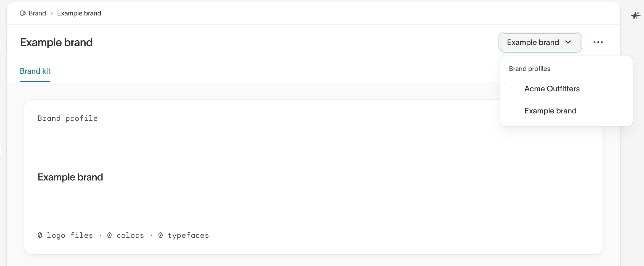Click the chevron arrow in the Example brand selector

click(x=568, y=42)
